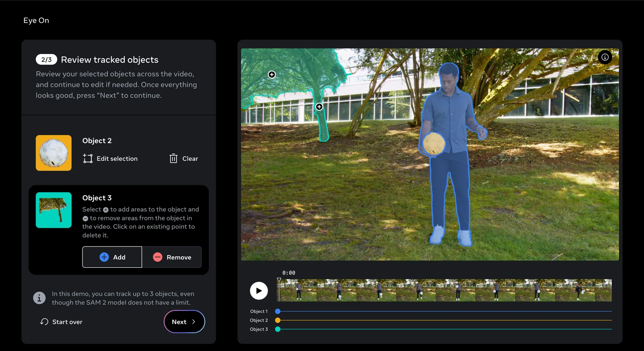This screenshot has width=644, height=351.
Task: Click the chevron arrow in Next button
Action: (x=194, y=322)
